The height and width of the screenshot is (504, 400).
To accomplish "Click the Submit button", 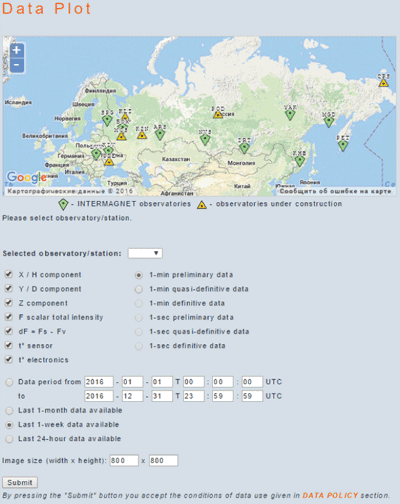I will [20, 482].
